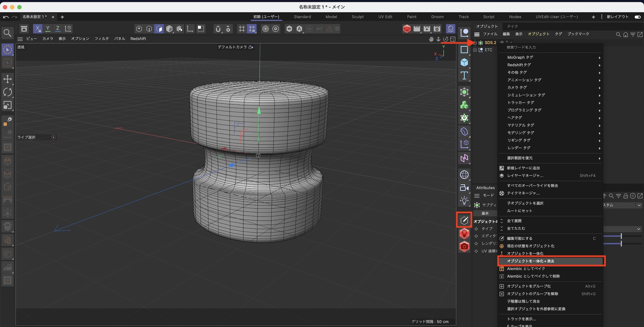Click オブジェクトをグループ化 menu entry
Screen dimensions: 644x327
click(529, 286)
